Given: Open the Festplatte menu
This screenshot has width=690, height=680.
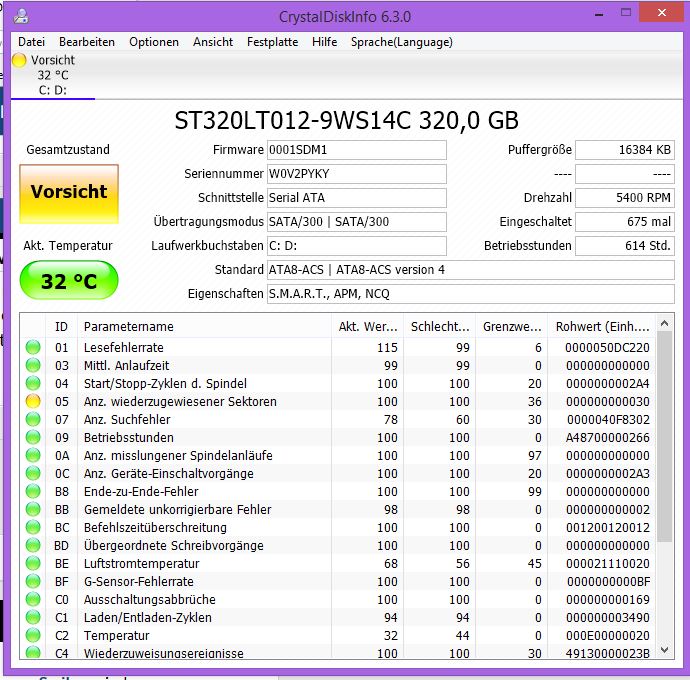Looking at the screenshot, I should 272,42.
